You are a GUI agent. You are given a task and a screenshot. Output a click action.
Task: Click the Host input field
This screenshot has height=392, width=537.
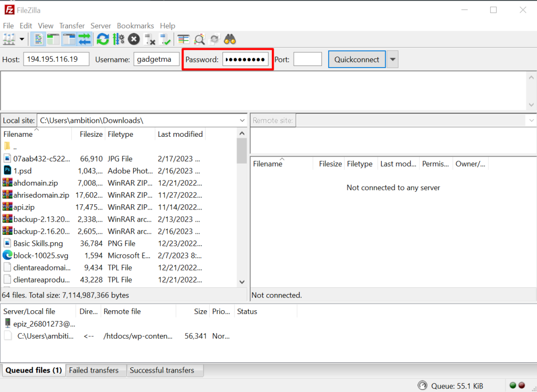click(x=57, y=59)
